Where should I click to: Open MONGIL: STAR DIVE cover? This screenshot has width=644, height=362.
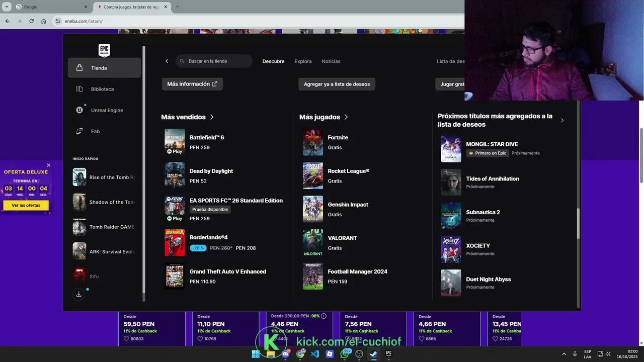(x=451, y=149)
